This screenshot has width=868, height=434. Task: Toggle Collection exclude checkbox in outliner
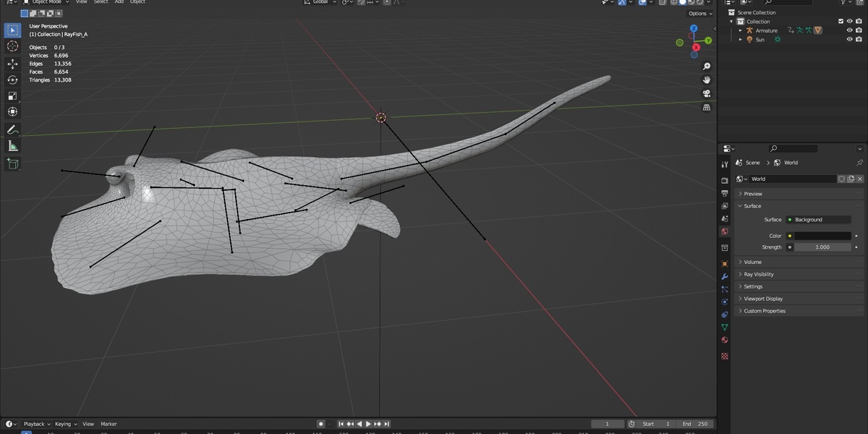[x=840, y=22]
